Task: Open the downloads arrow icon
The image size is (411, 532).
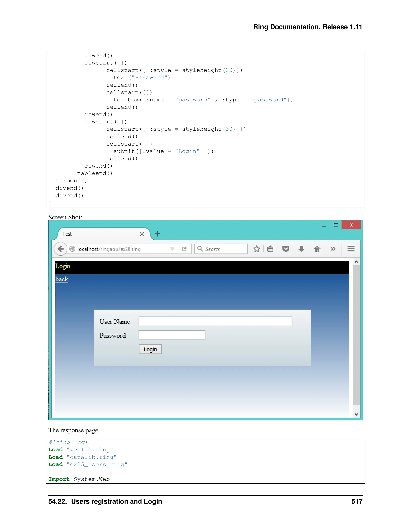Action: (301, 249)
